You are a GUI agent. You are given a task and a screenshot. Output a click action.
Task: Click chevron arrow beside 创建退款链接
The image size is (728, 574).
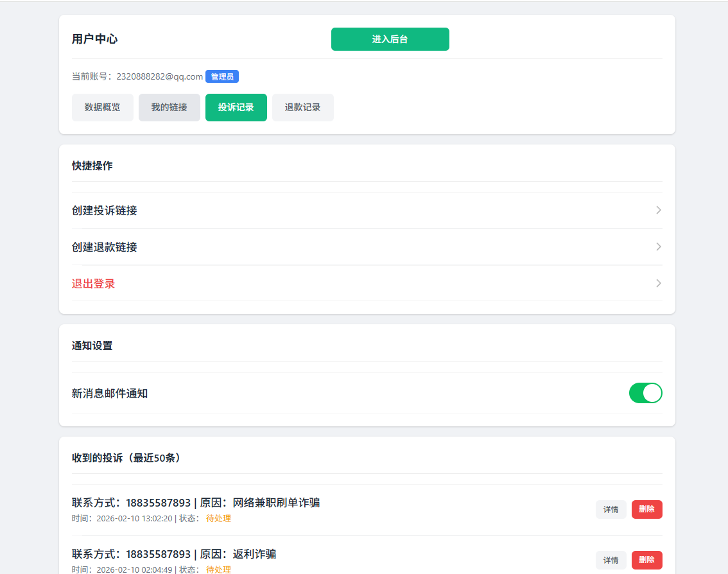click(658, 247)
